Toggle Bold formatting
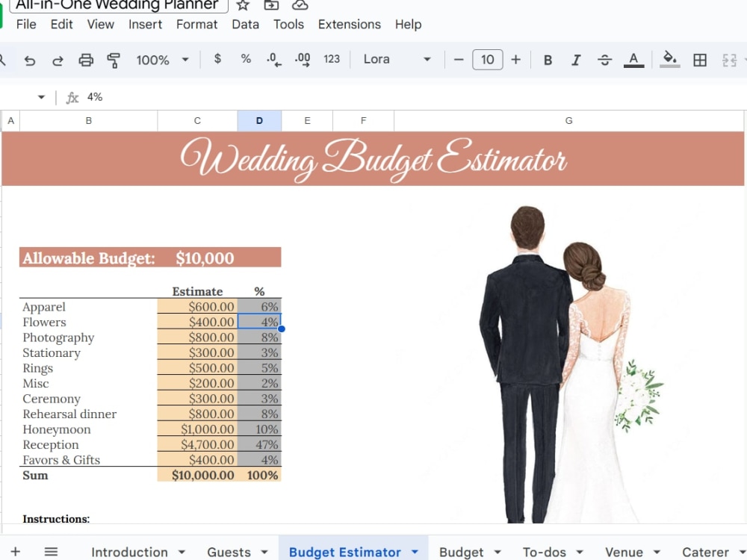This screenshot has width=747, height=560. [x=548, y=60]
